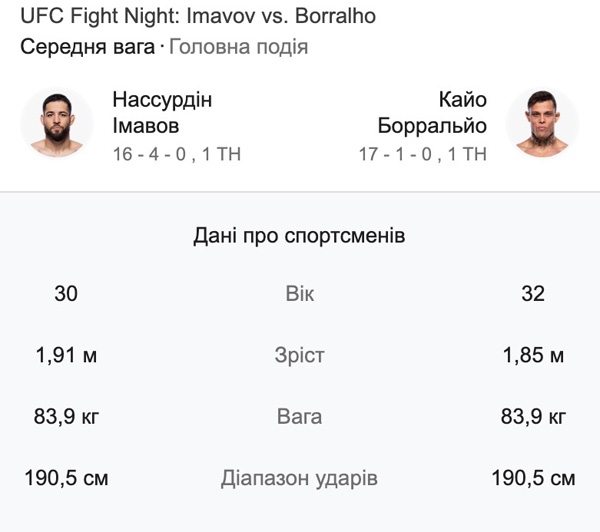Click Borralho's record 17 - 1 - 0, 1 TH

click(423, 154)
